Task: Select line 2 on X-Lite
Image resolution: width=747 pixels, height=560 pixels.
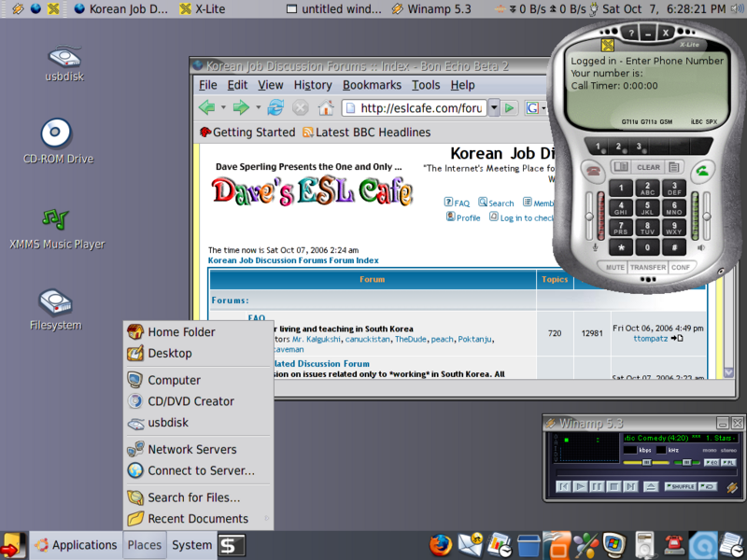Action: point(618,147)
